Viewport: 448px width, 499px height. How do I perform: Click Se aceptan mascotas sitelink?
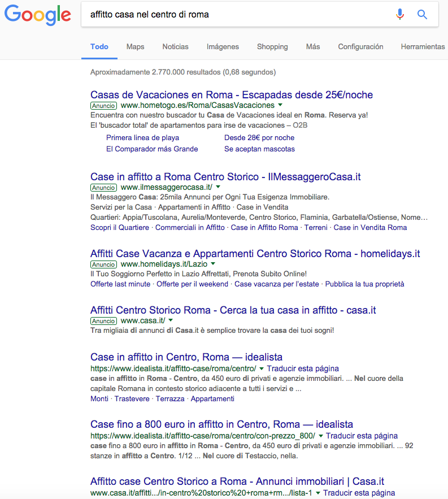tap(260, 149)
